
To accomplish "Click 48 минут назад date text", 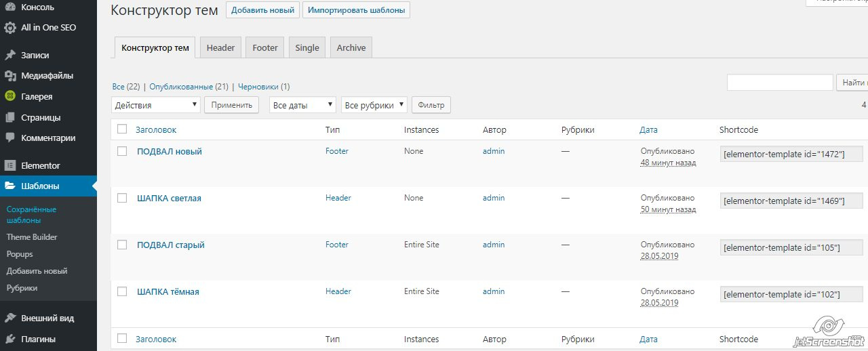I will click(669, 163).
